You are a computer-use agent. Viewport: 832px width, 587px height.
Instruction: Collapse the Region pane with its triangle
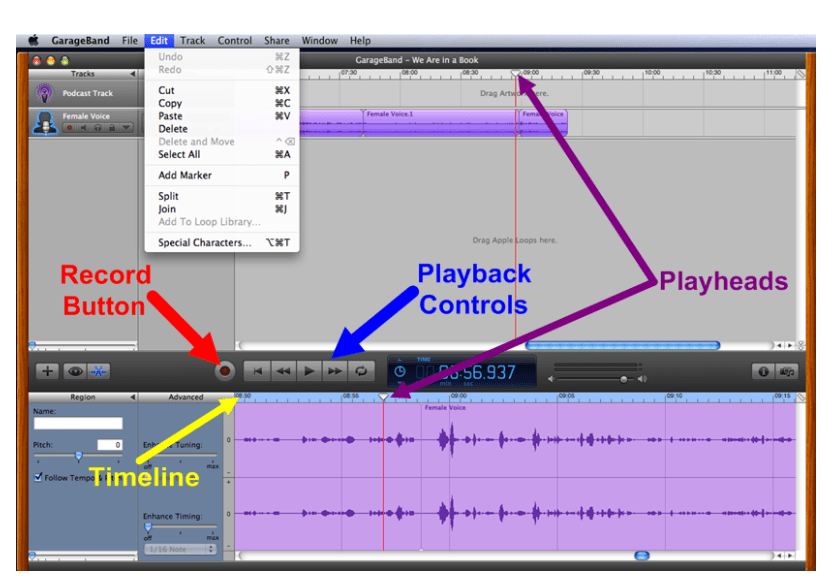click(x=133, y=397)
